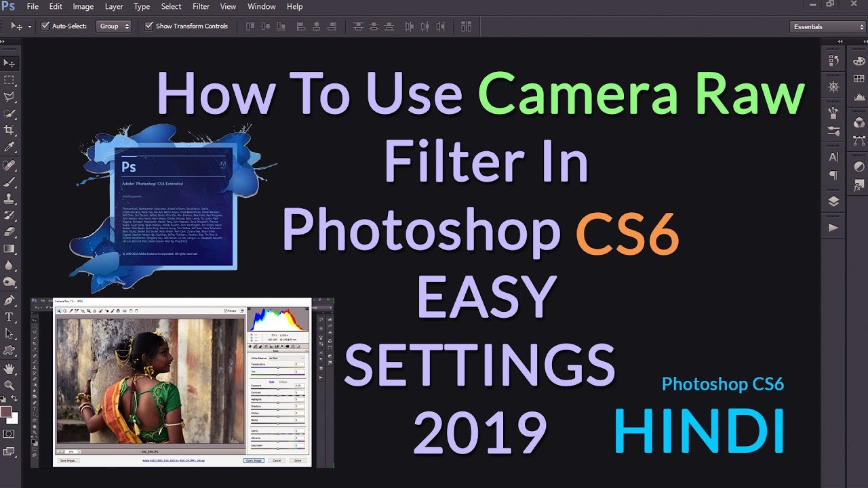Open the tool preset picker arrow
The height and width of the screenshot is (488, 868).
(30, 26)
